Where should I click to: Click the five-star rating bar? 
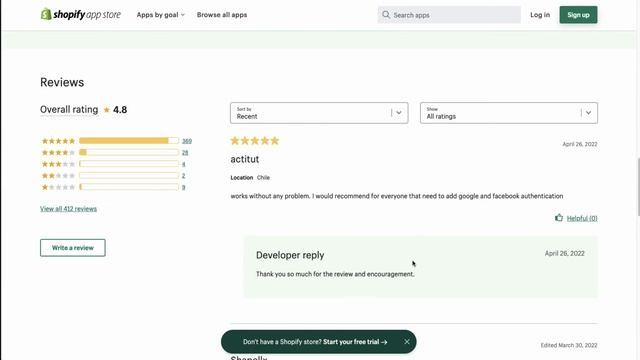point(129,141)
